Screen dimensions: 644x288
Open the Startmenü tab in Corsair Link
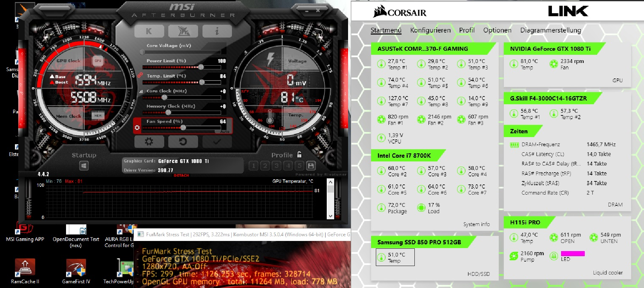point(386,30)
